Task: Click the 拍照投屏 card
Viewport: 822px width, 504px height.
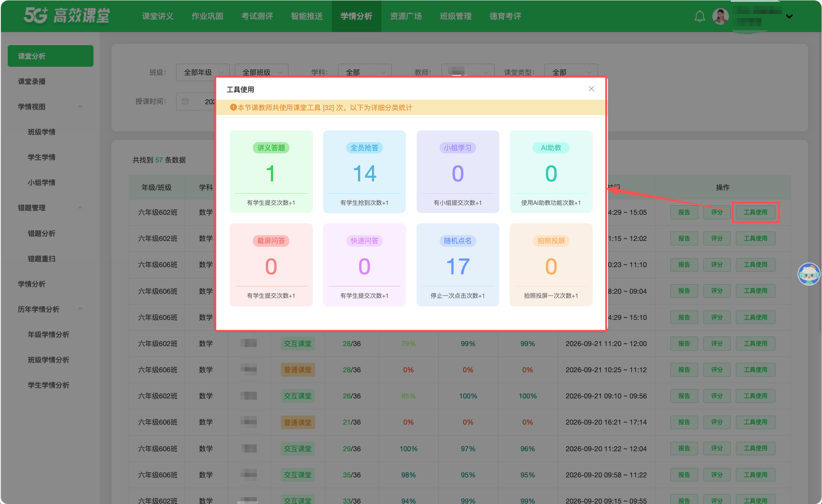Action: [x=551, y=265]
